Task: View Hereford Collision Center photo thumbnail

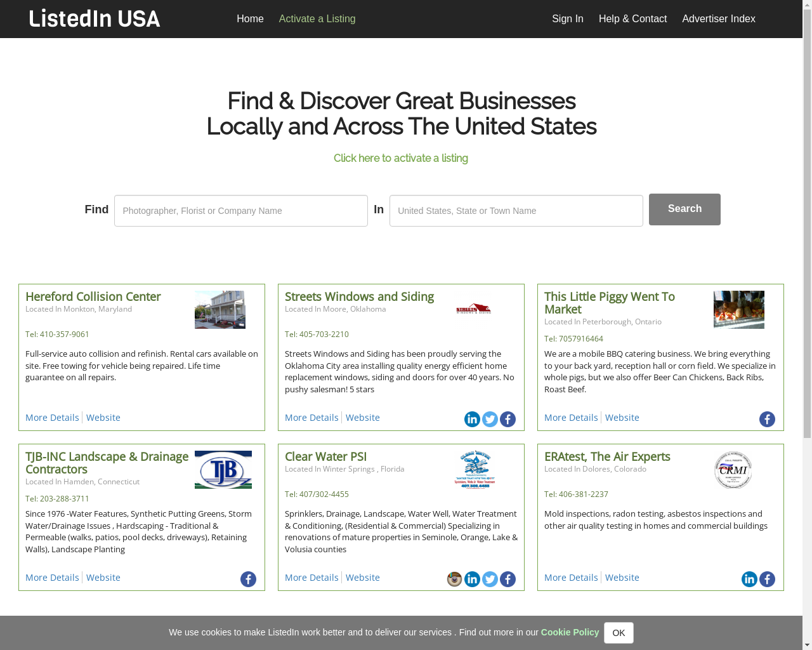Action: (x=220, y=310)
